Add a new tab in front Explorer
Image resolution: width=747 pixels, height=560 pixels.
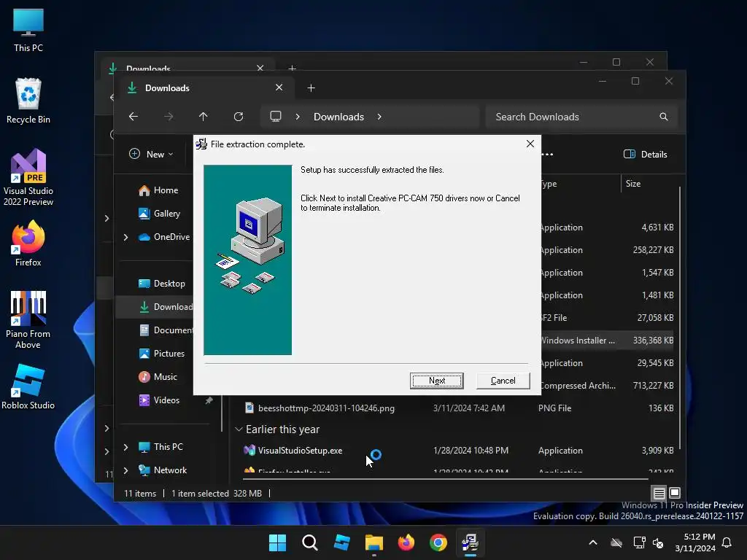click(311, 88)
